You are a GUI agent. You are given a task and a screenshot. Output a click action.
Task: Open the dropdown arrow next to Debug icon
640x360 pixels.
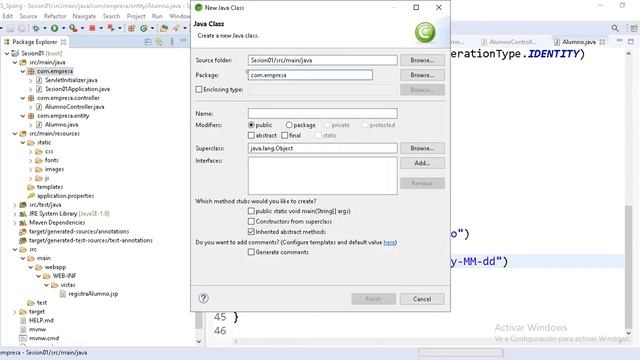[x=44, y=28]
